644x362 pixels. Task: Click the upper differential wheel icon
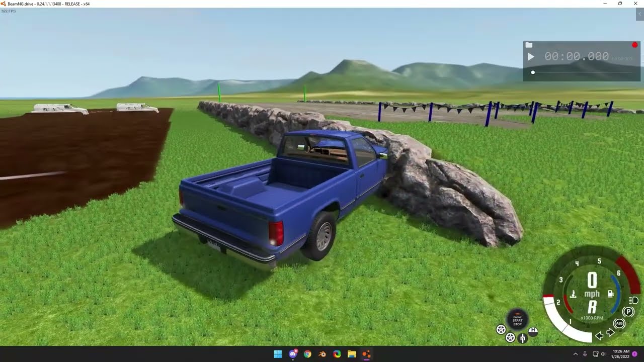click(x=501, y=330)
